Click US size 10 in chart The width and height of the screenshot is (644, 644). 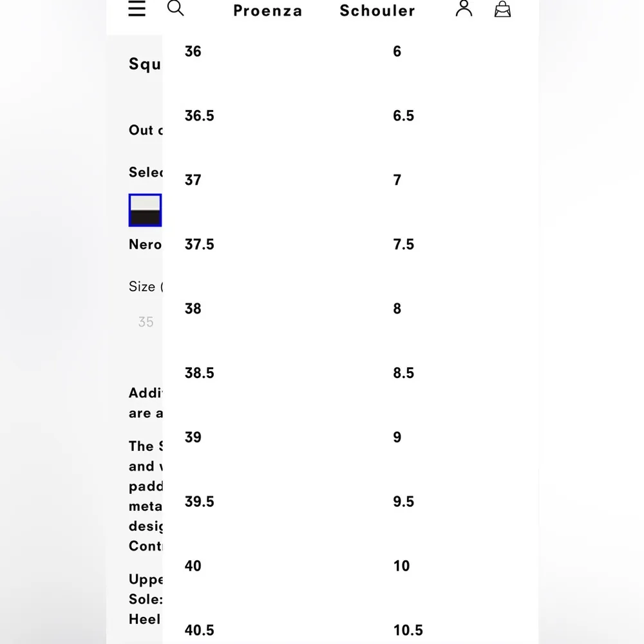[x=401, y=567]
